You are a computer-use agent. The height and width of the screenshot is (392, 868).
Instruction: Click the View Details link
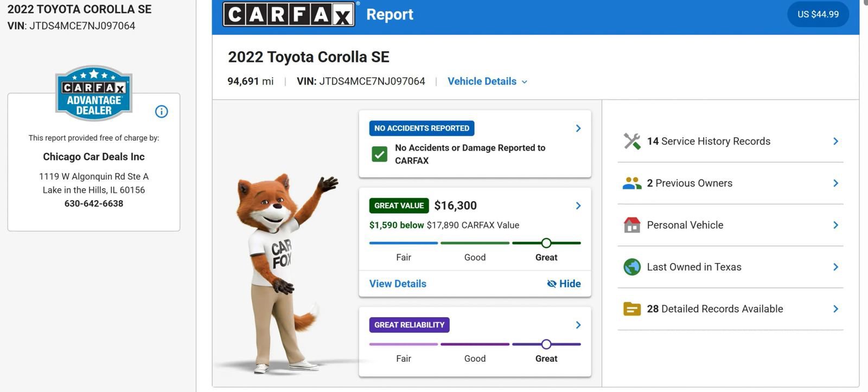click(398, 284)
